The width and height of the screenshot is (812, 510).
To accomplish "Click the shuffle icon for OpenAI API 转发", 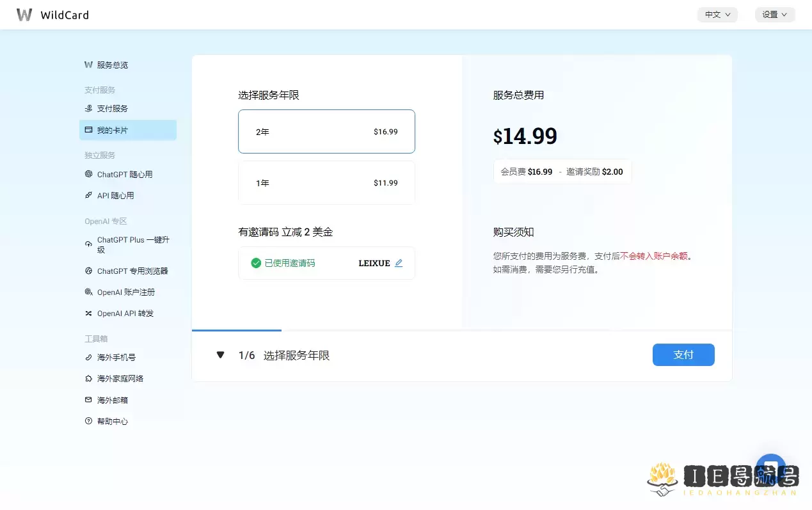I will 89,313.
